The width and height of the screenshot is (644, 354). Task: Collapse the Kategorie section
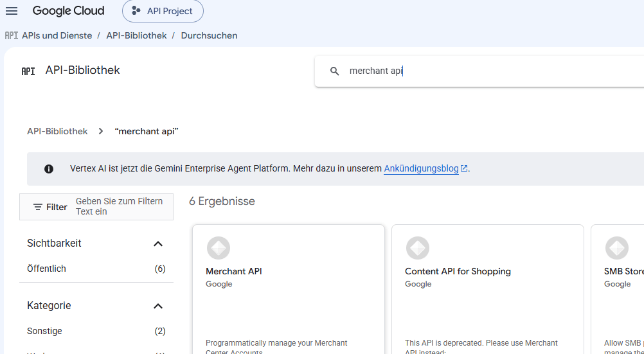click(x=158, y=306)
